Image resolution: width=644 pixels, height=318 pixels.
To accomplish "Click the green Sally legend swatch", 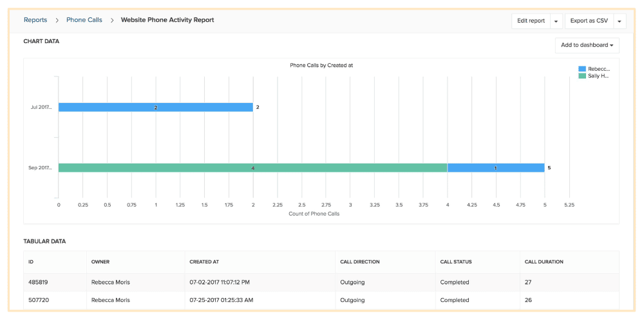I will (x=582, y=76).
